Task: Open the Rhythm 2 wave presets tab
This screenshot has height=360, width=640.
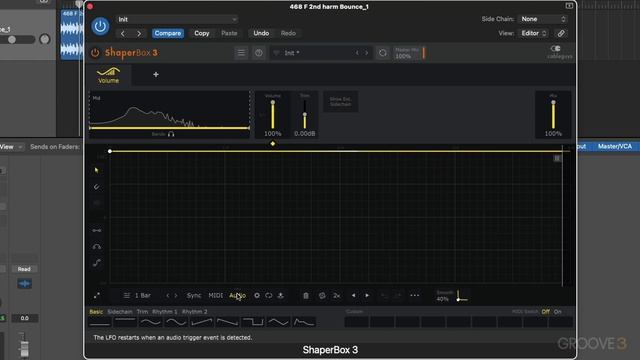Action: pos(195,312)
